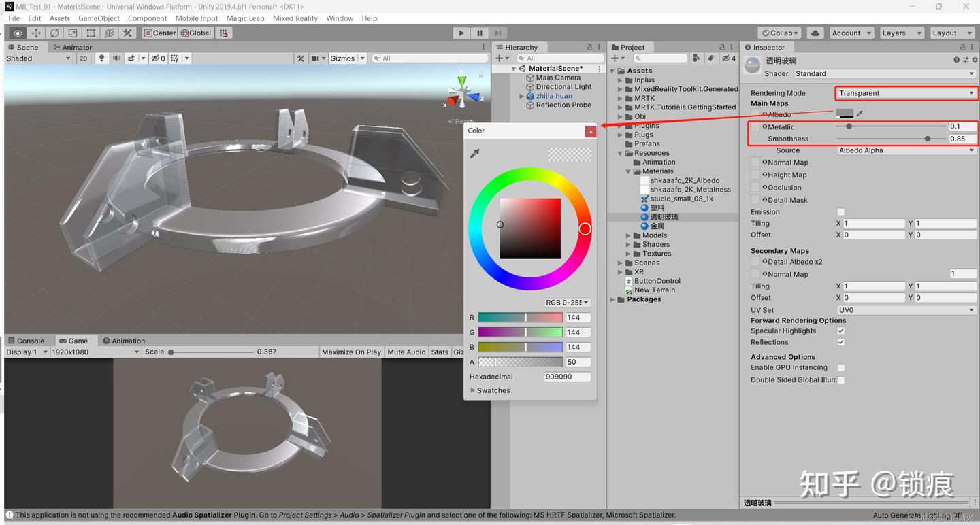Open the Rendering Mode dropdown
The width and height of the screenshot is (980, 525).
(x=906, y=93)
